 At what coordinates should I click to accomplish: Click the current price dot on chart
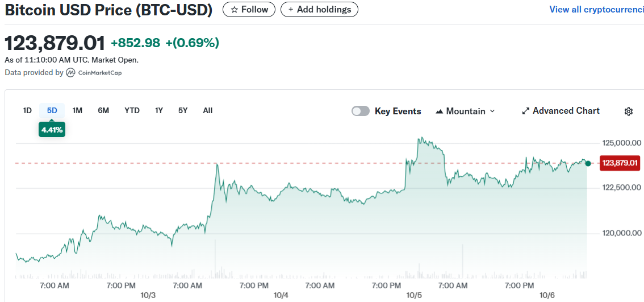[x=588, y=163]
